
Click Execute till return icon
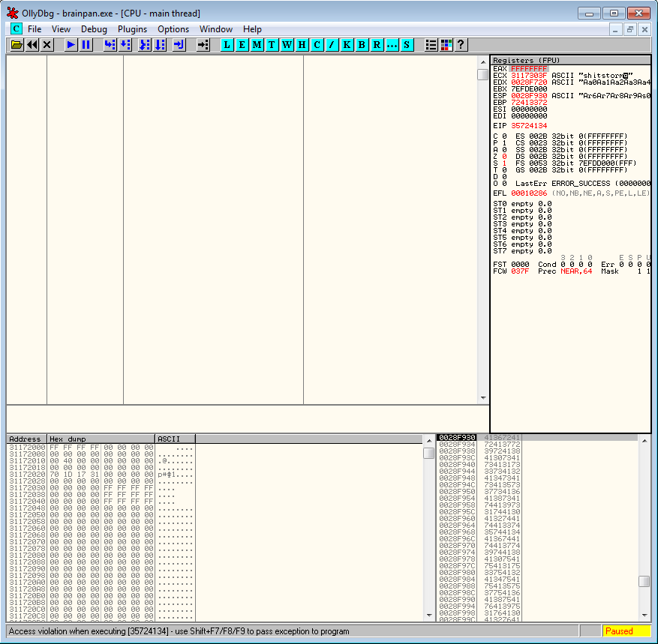179,44
